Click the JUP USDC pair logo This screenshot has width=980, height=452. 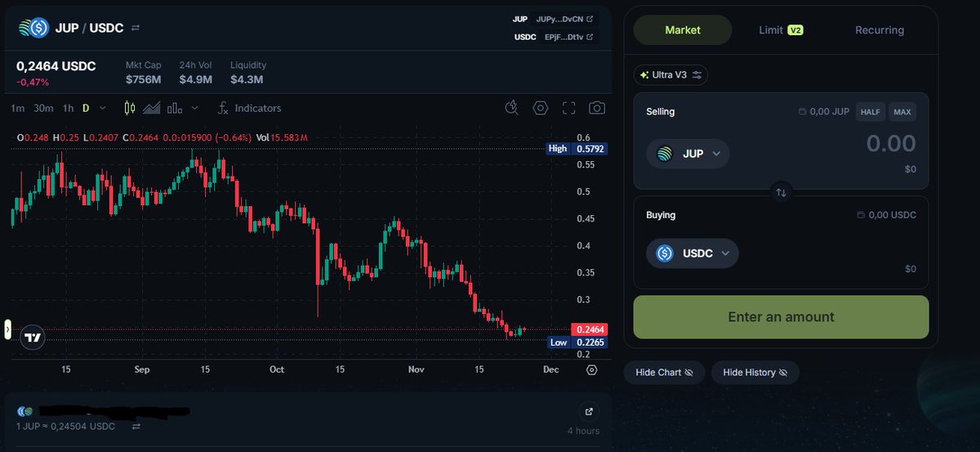click(x=34, y=28)
